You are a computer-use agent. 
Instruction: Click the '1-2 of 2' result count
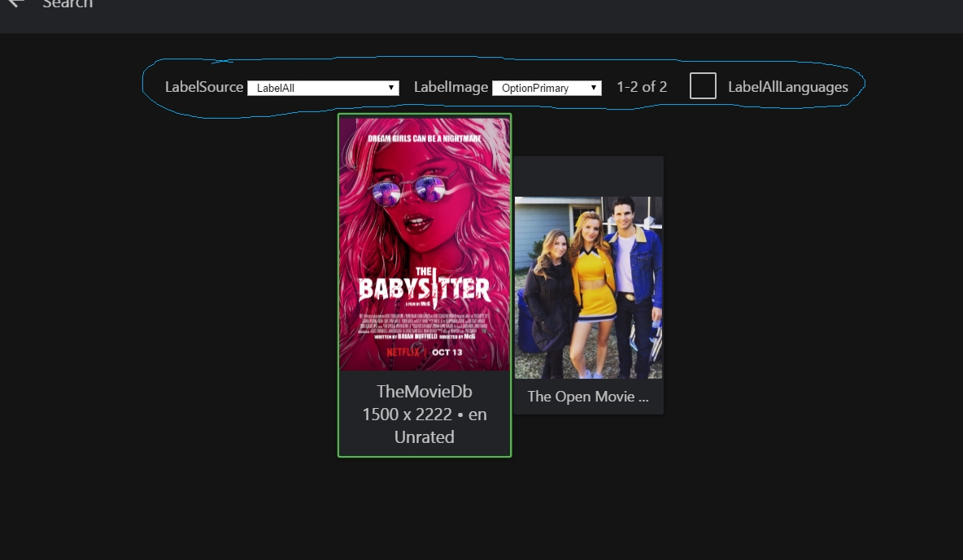[x=642, y=87]
